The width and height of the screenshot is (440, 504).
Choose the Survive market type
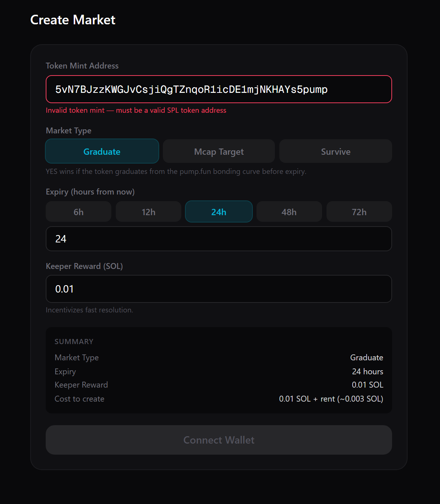tap(335, 151)
